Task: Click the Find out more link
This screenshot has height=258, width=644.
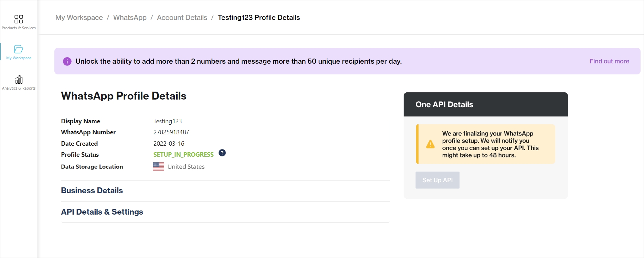Action: click(609, 61)
